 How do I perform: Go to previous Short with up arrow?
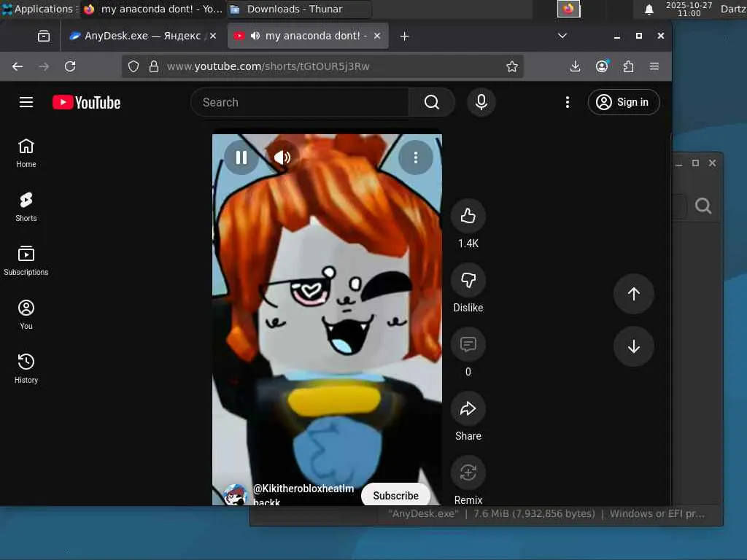634,294
